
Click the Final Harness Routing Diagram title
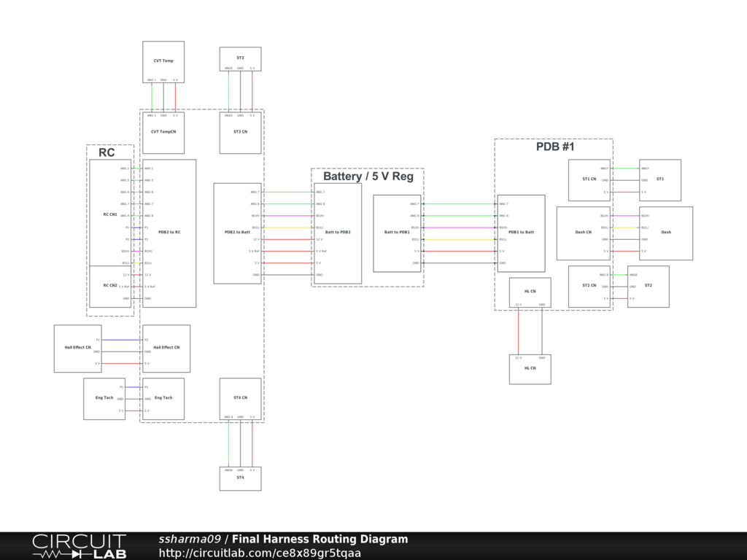tap(320, 540)
